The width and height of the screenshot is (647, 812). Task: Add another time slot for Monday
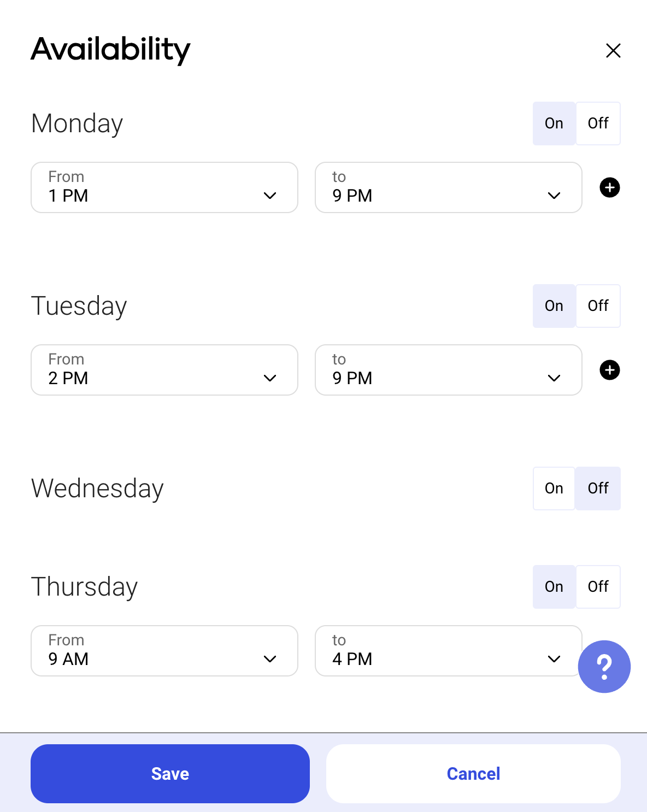click(x=609, y=187)
